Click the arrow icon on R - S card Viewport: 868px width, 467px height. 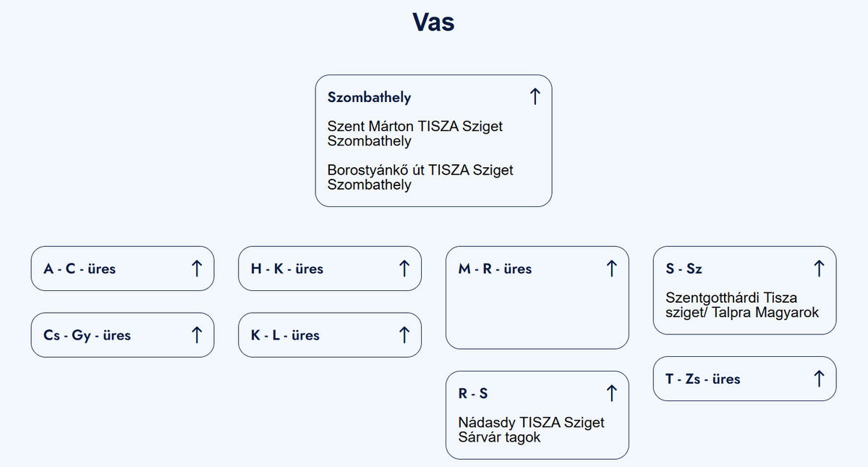[611, 393]
